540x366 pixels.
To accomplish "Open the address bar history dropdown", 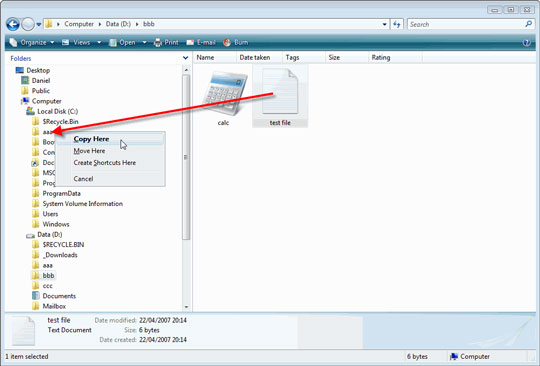I will coord(384,24).
